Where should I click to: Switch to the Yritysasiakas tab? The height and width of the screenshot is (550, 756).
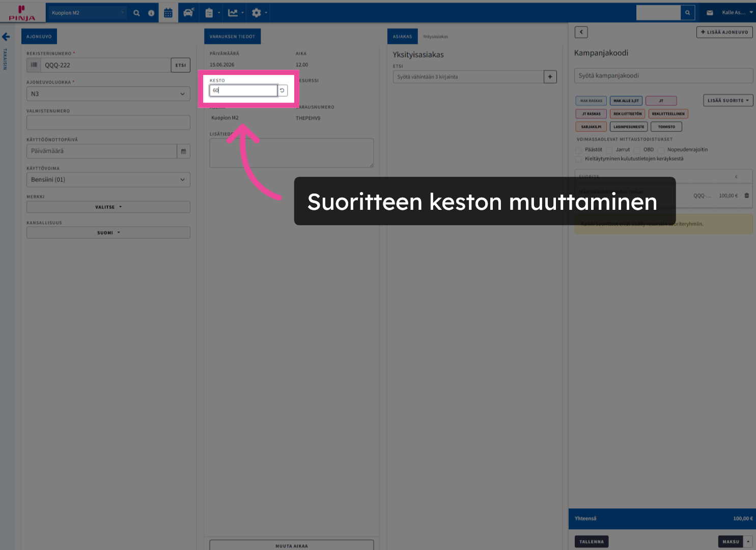pyautogui.click(x=435, y=37)
